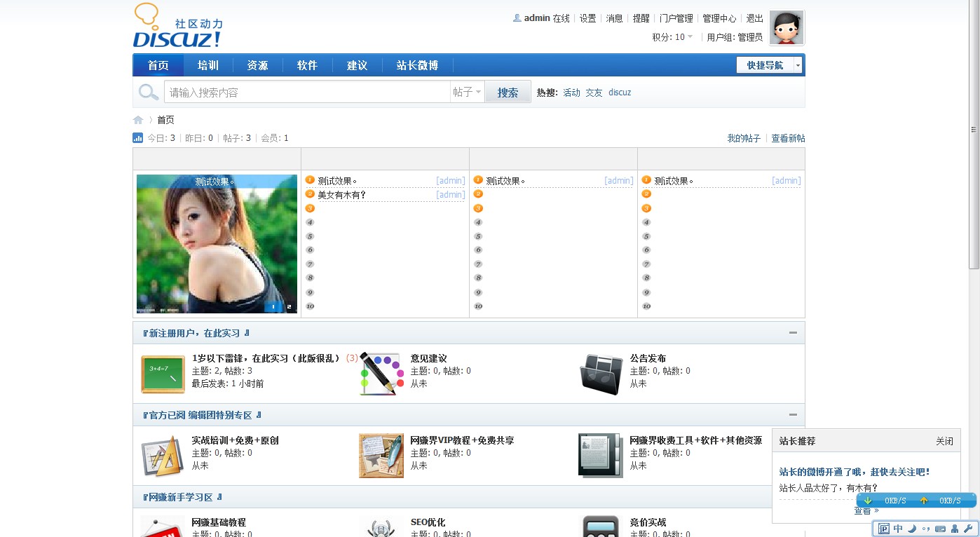This screenshot has height=537, width=980.
Task: Open the 实战培训 ruler triangle icon
Action: (163, 456)
